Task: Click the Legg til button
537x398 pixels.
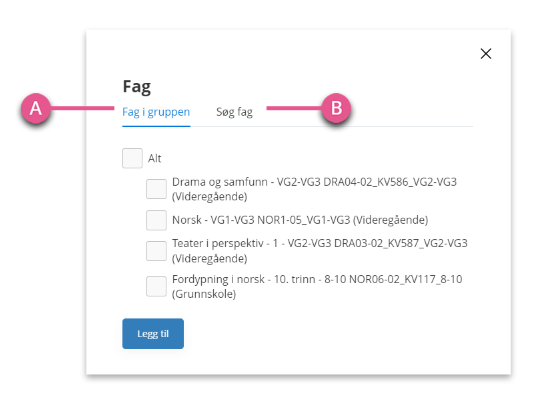Action: 153,334
